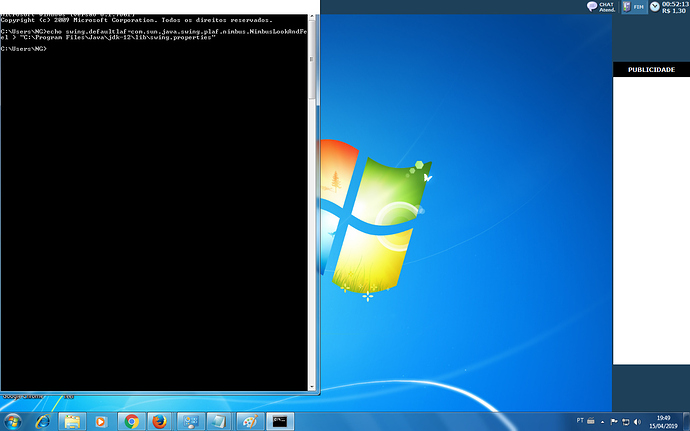The image size is (690, 431).
Task: Click the network connection tray icon
Action: (x=625, y=422)
